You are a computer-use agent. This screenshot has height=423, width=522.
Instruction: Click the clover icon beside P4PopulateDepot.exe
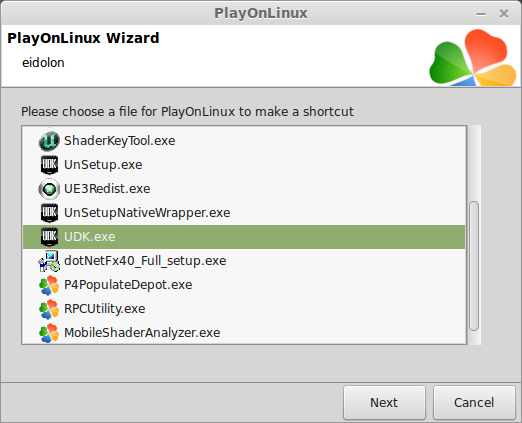coord(49,285)
